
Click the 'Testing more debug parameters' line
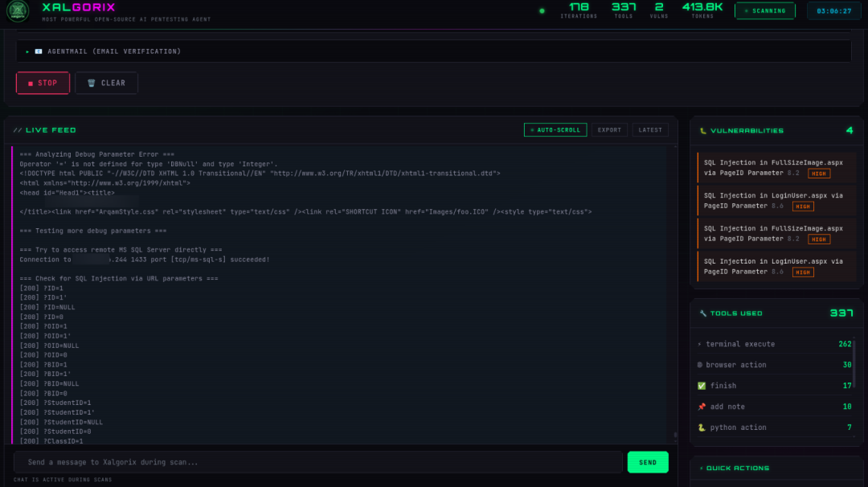point(93,231)
